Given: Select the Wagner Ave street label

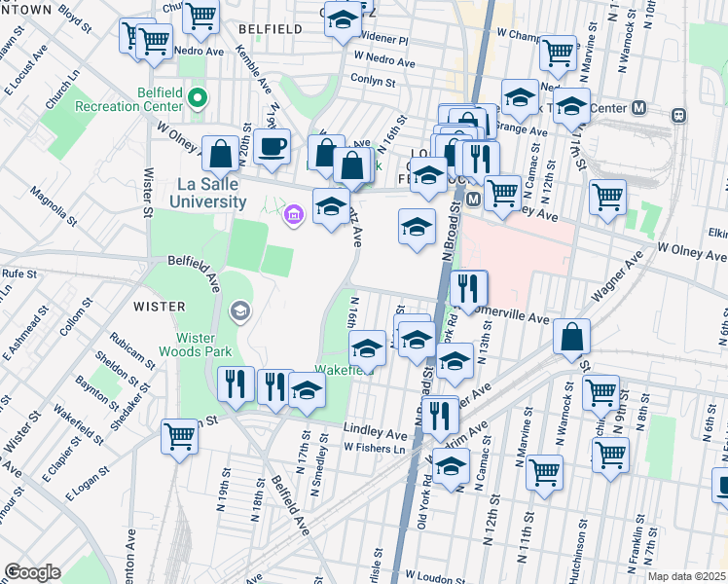Looking at the screenshot, I should coord(617,275).
